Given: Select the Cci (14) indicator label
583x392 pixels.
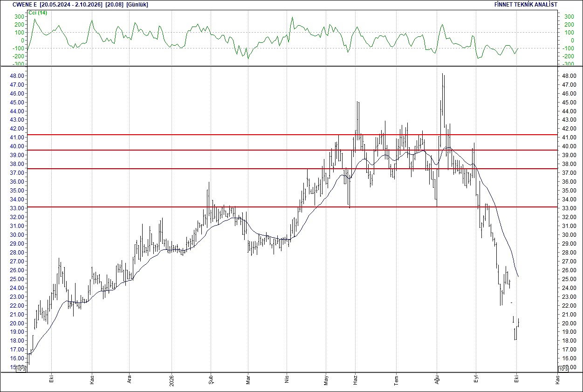Looking at the screenshot, I should coord(38,13).
